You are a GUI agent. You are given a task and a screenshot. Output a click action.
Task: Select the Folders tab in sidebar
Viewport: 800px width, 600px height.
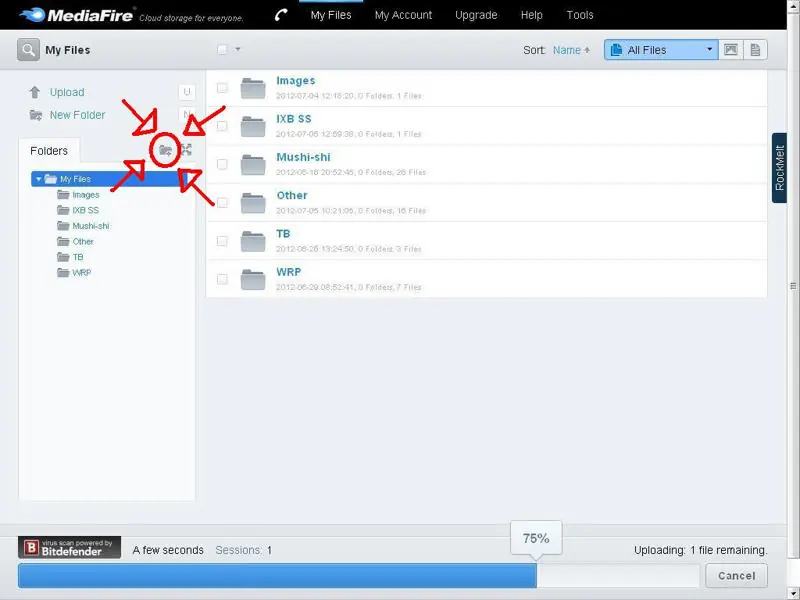(49, 151)
